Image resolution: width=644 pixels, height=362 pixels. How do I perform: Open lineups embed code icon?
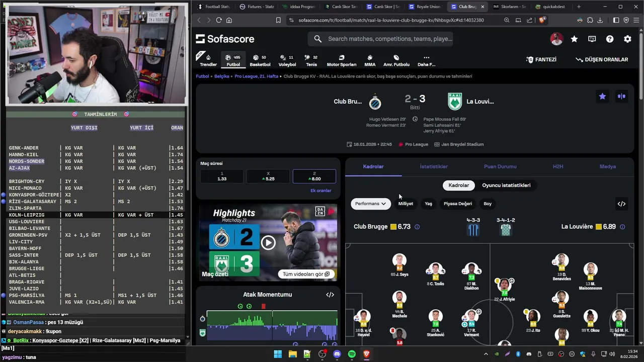[621, 204]
